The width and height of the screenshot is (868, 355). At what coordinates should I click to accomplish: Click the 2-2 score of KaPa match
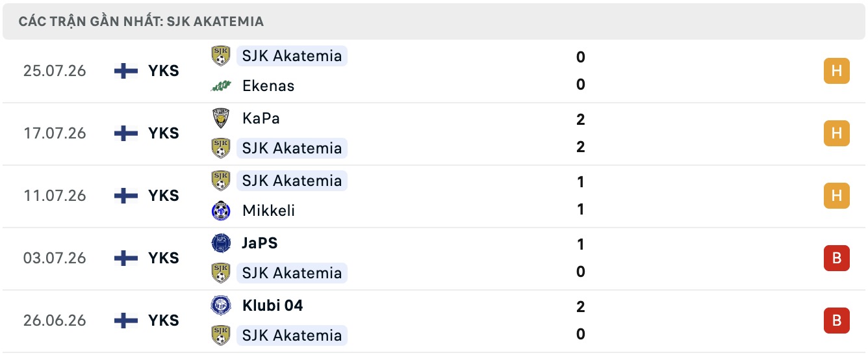pyautogui.click(x=581, y=133)
